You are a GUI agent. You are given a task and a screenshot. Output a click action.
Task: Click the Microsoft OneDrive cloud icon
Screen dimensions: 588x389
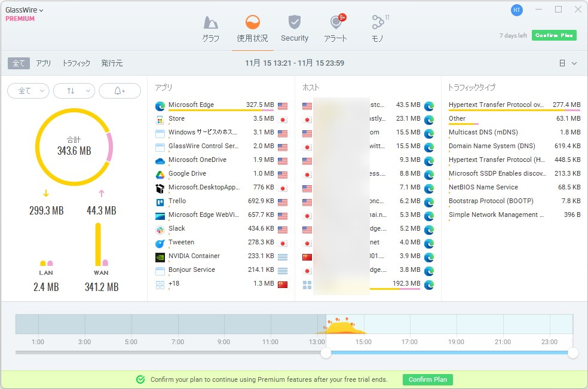tap(160, 161)
